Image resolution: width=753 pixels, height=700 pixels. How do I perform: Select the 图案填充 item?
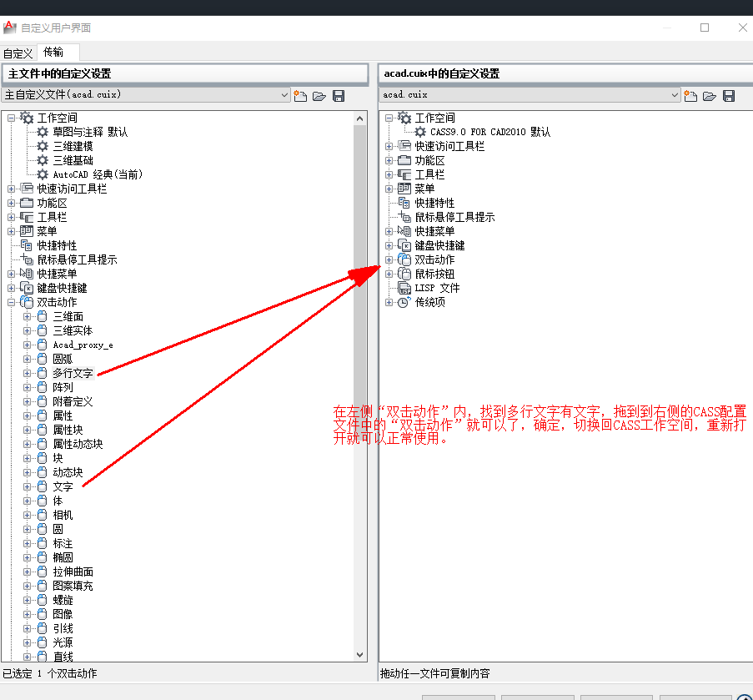coord(73,586)
